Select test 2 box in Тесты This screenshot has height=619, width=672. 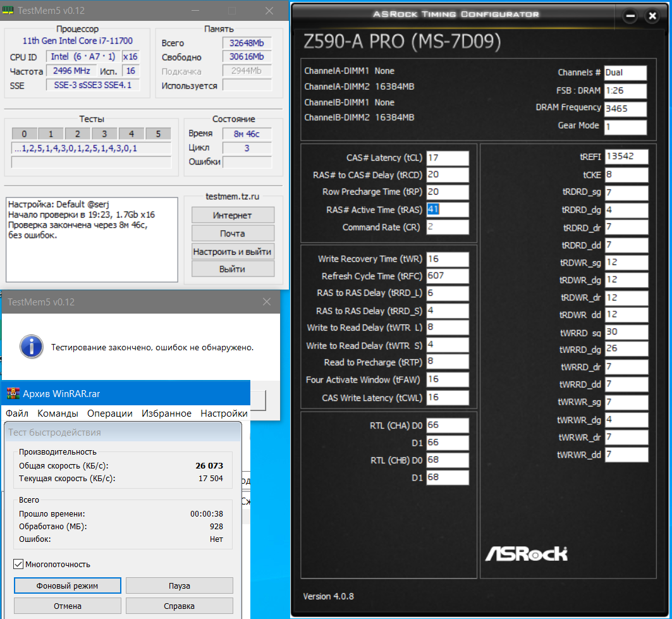tap(77, 134)
